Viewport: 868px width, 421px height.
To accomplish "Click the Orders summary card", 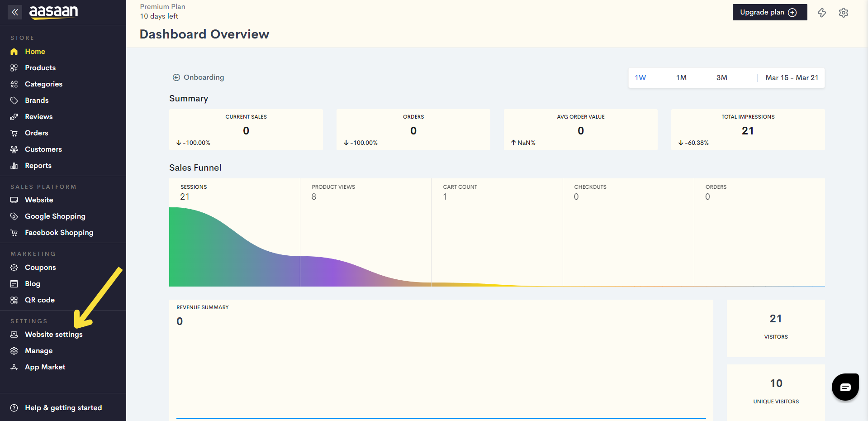I will (413, 129).
